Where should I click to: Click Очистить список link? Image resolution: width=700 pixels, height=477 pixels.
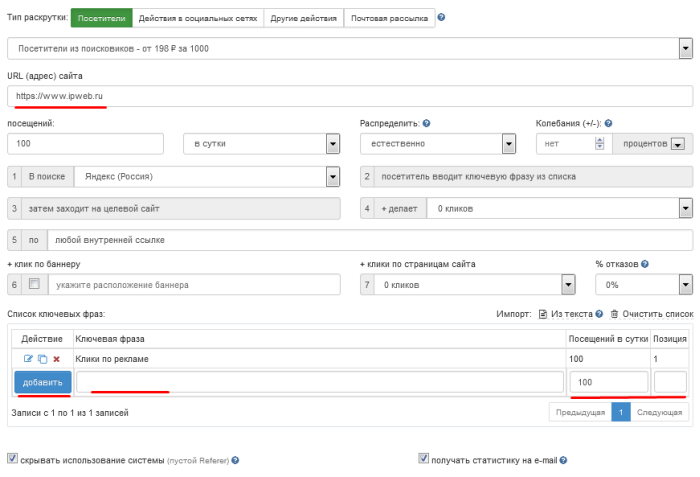point(651,341)
